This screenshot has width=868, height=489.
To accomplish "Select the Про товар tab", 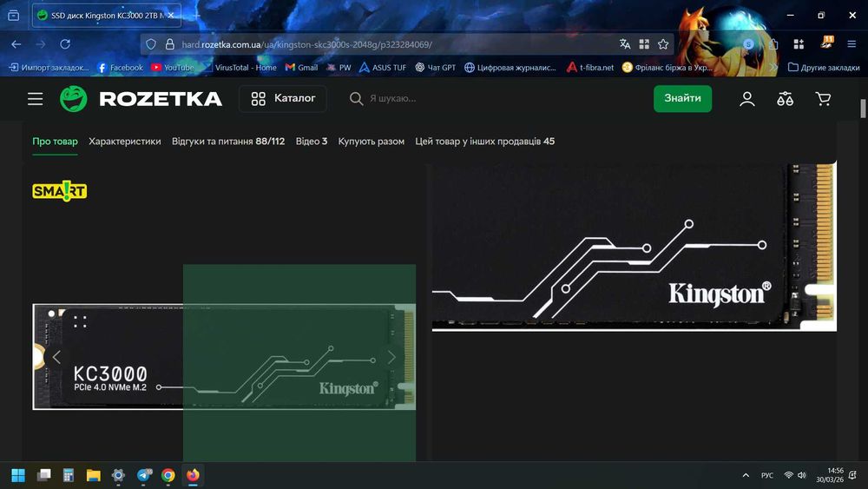I will coord(55,142).
